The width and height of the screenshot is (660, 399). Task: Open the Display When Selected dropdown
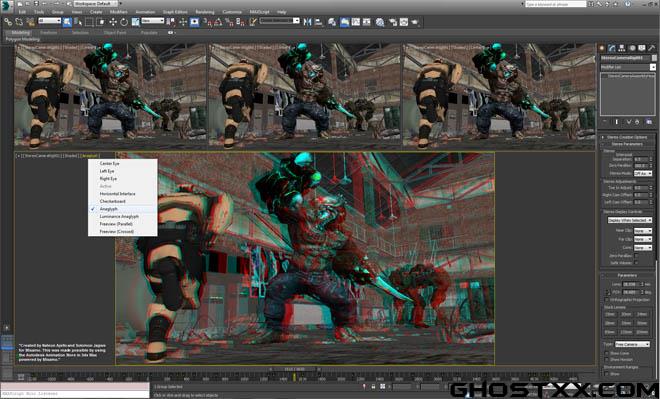(630, 220)
